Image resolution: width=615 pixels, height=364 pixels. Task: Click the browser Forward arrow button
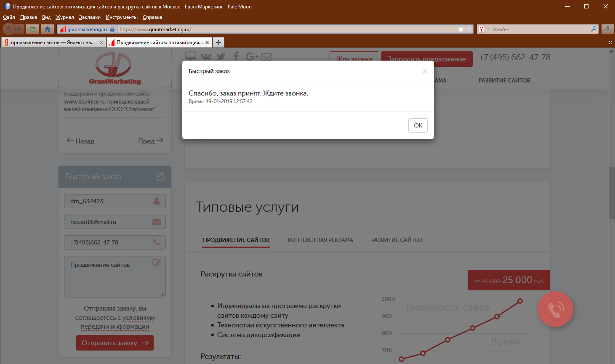(x=19, y=29)
